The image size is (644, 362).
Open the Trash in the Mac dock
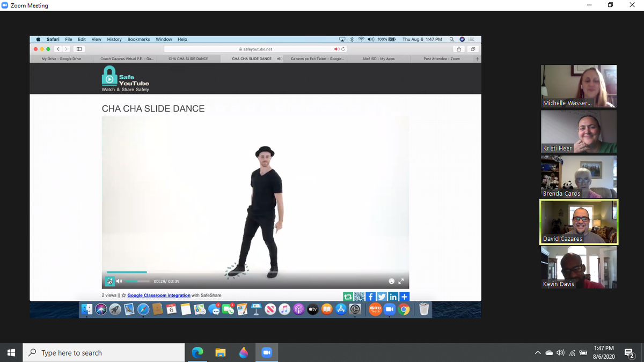424,309
